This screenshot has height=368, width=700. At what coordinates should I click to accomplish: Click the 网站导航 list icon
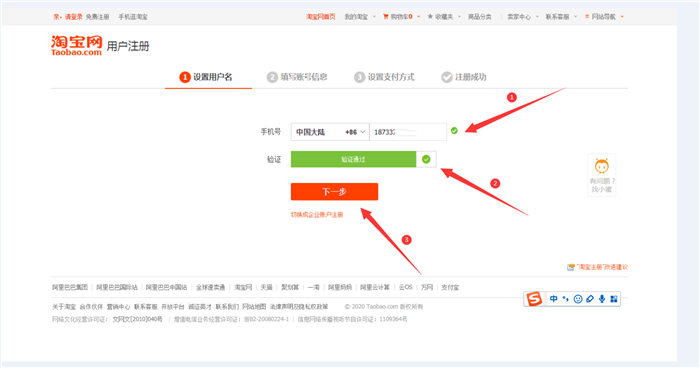click(587, 17)
